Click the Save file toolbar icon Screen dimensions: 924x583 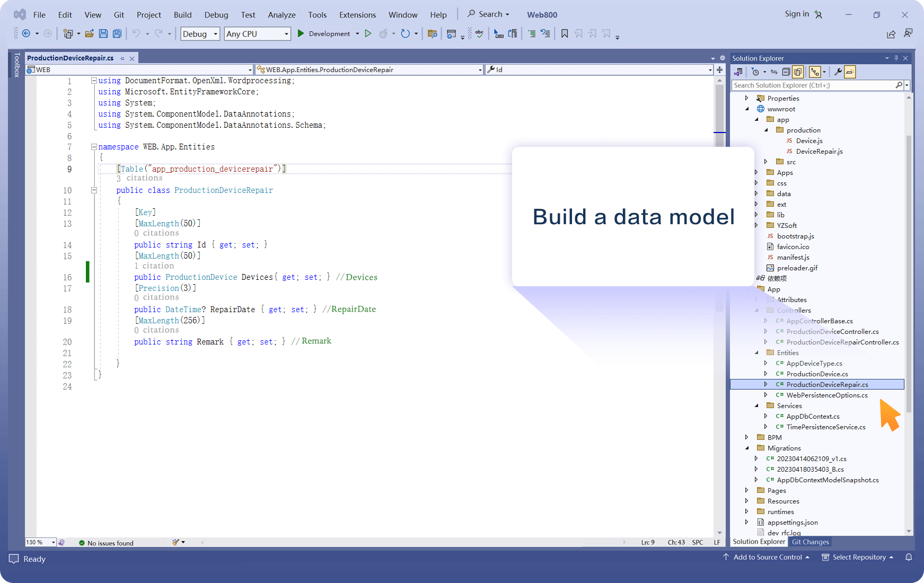[x=103, y=33]
